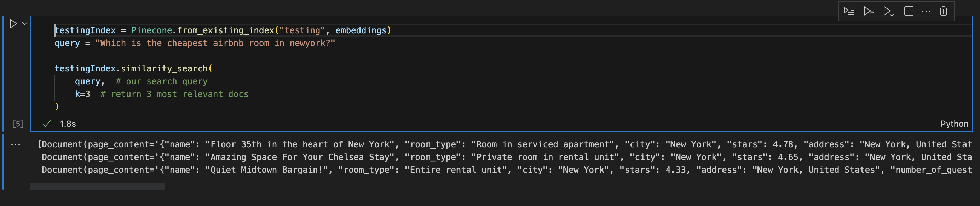Open the More Actions ellipsis menu
This screenshot has height=206, width=980.
tap(926, 11)
